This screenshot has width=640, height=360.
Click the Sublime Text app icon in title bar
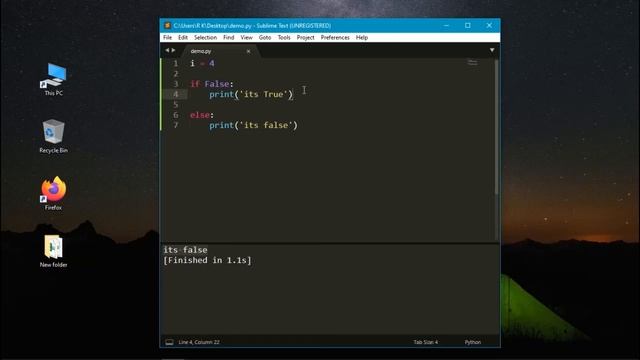point(167,25)
